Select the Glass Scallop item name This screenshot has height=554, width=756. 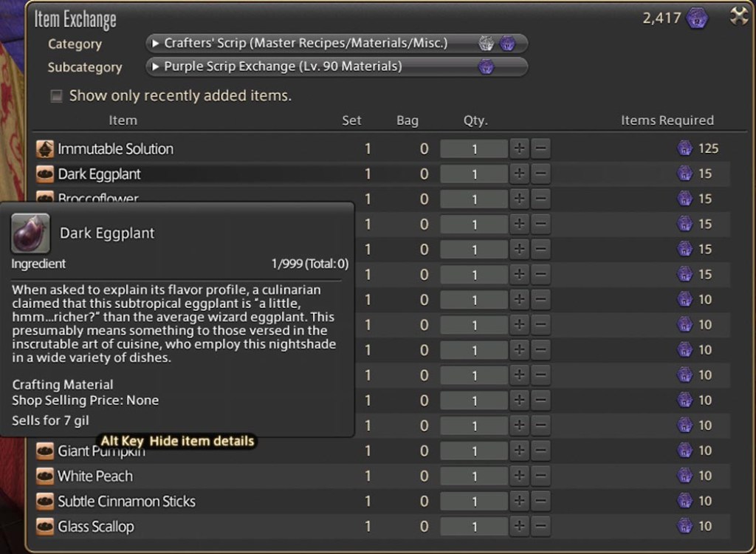[x=96, y=527]
